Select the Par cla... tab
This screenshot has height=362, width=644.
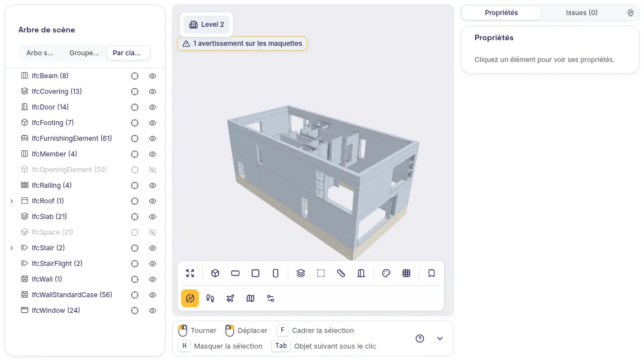pos(127,53)
